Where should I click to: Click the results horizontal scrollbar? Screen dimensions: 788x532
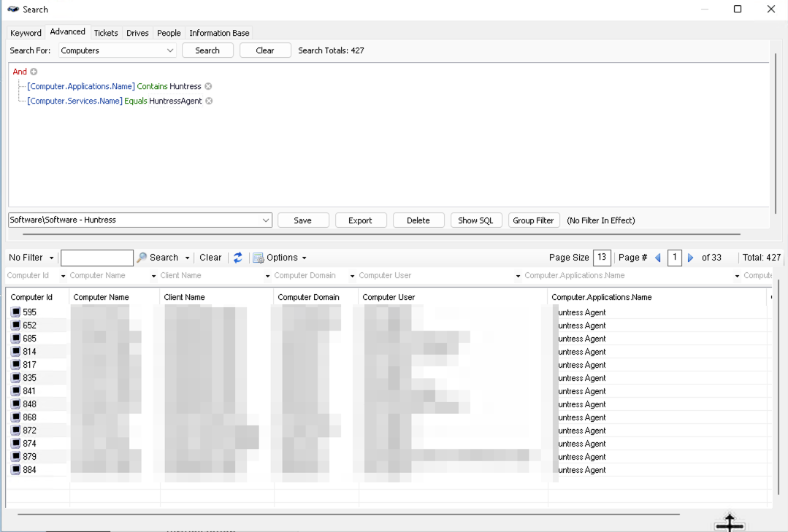click(x=348, y=514)
